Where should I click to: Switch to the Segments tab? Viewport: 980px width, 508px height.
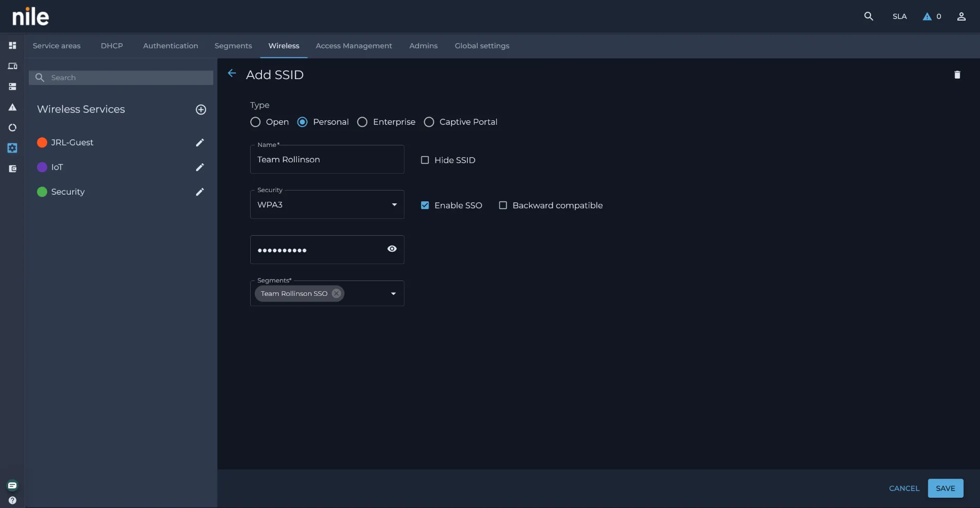click(x=233, y=46)
